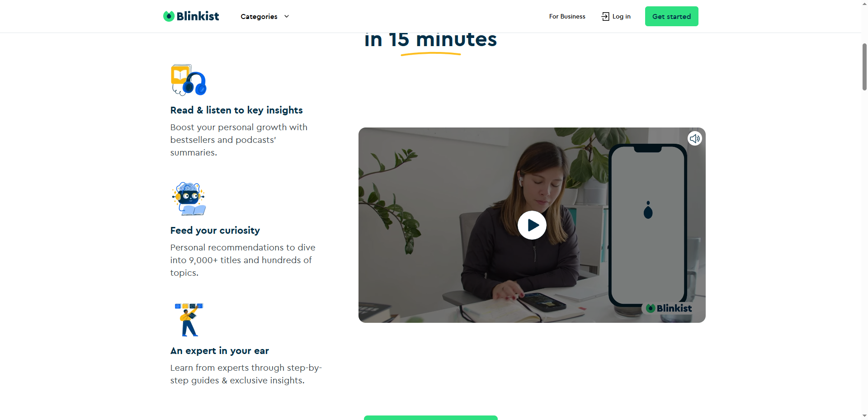
Task: Click the green button at the page bottom
Action: (431, 418)
